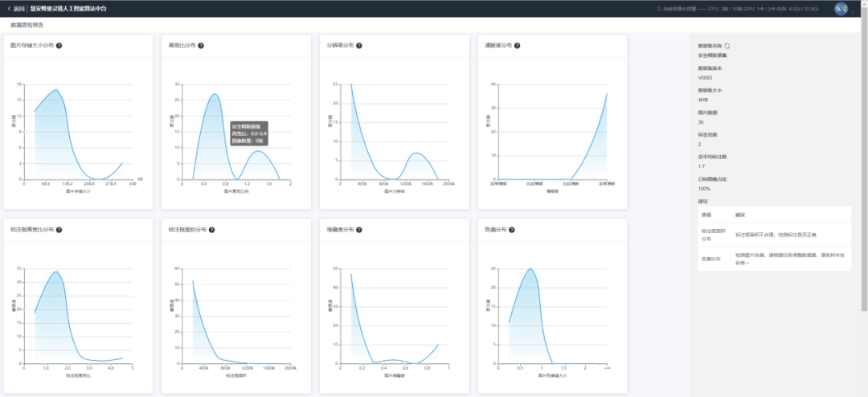
Task: Click the 慧安蜂巢灵境人工智能算法中台 platform title
Action: coord(68,8)
